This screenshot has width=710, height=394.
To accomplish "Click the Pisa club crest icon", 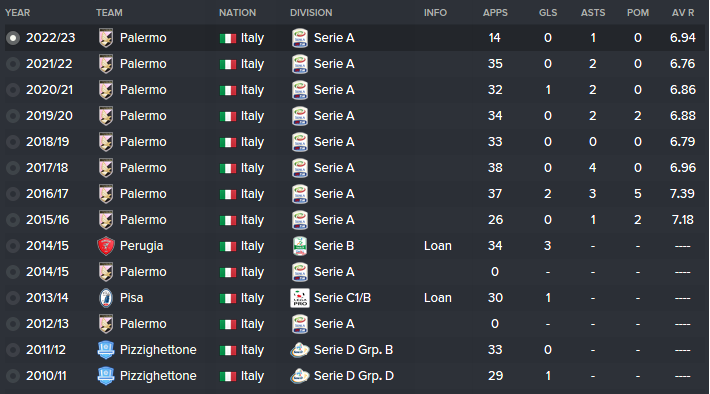I will (106, 298).
